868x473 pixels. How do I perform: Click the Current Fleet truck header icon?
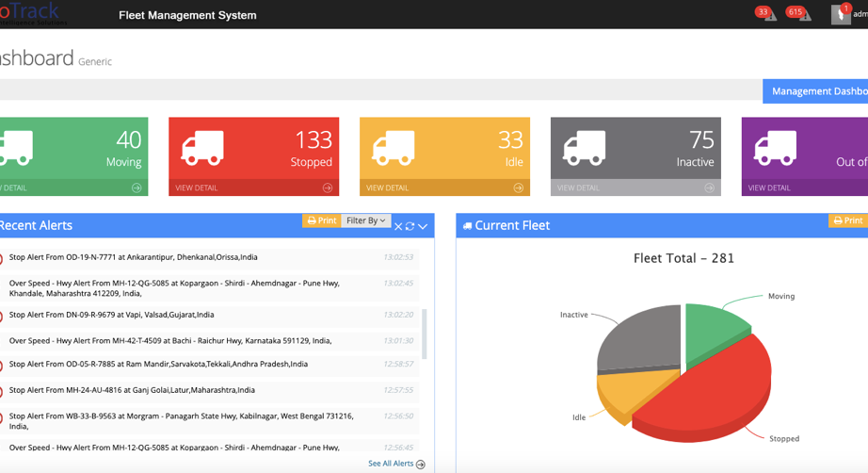point(467,226)
